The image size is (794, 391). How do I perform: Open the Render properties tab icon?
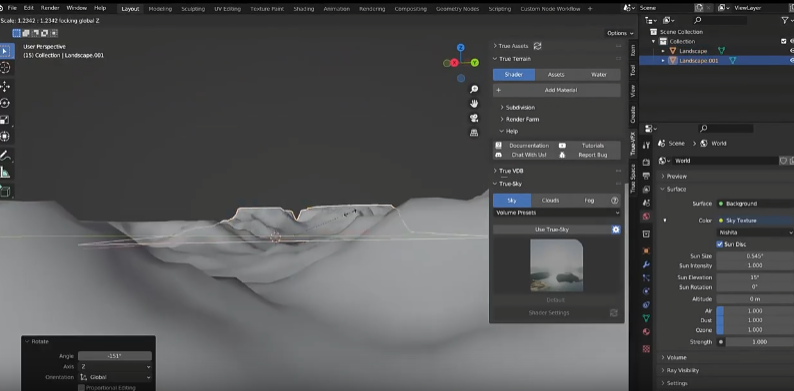[646, 162]
